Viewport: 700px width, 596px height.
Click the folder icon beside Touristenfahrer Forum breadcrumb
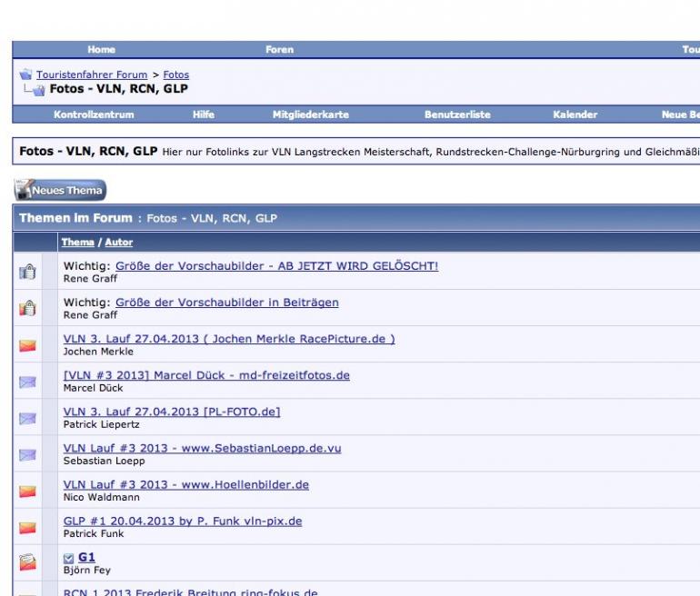pos(25,74)
